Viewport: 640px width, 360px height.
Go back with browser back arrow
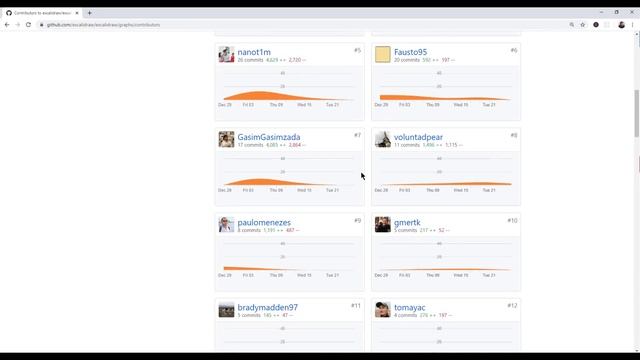tap(7, 25)
